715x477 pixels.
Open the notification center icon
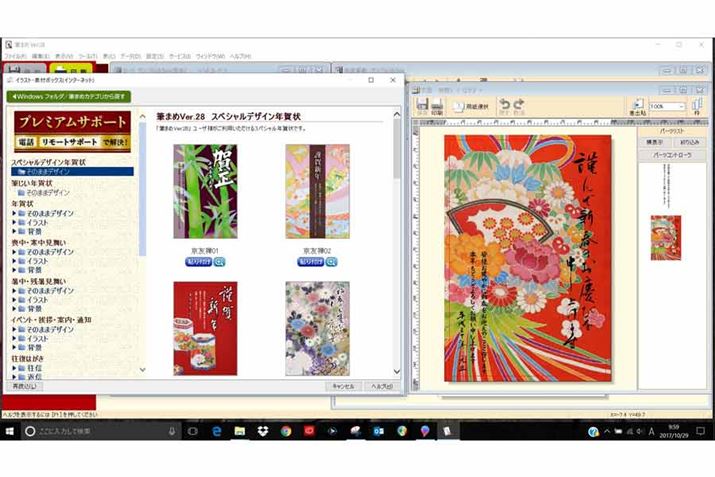[x=700, y=431]
